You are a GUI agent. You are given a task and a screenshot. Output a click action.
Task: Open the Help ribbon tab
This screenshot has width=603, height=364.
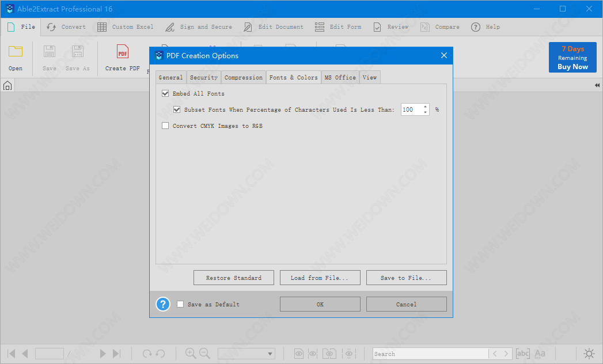click(486, 27)
